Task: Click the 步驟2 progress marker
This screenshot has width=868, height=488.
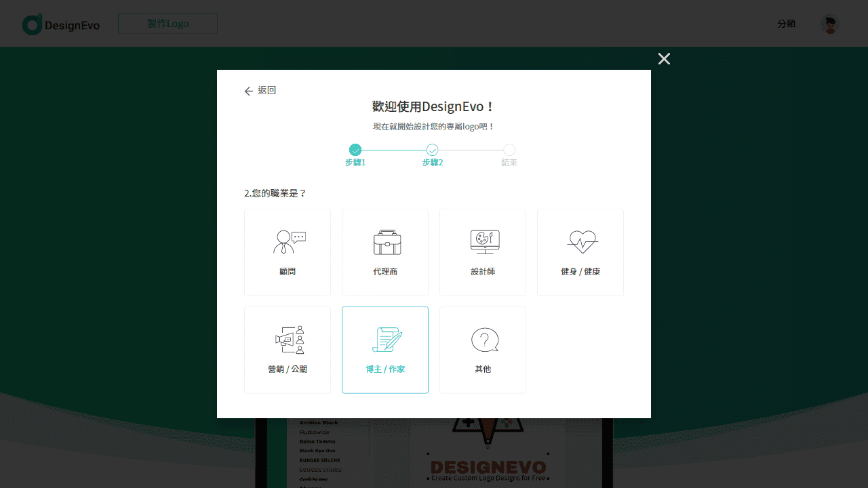Action: click(x=432, y=149)
